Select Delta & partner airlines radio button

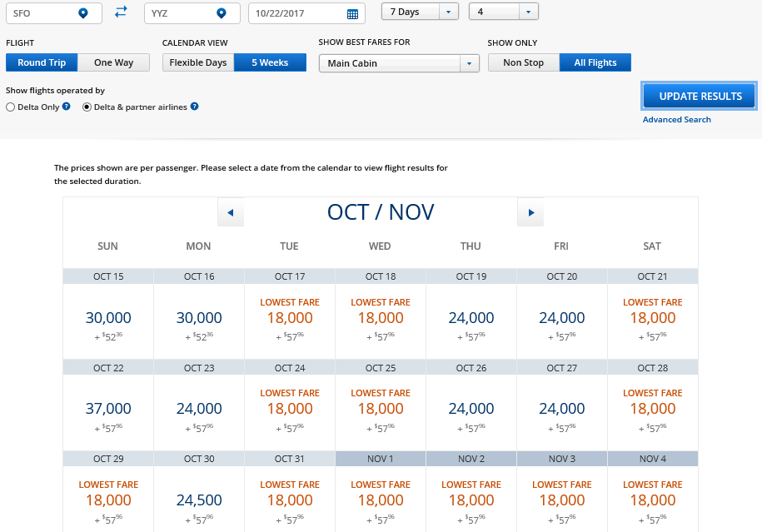(x=87, y=107)
